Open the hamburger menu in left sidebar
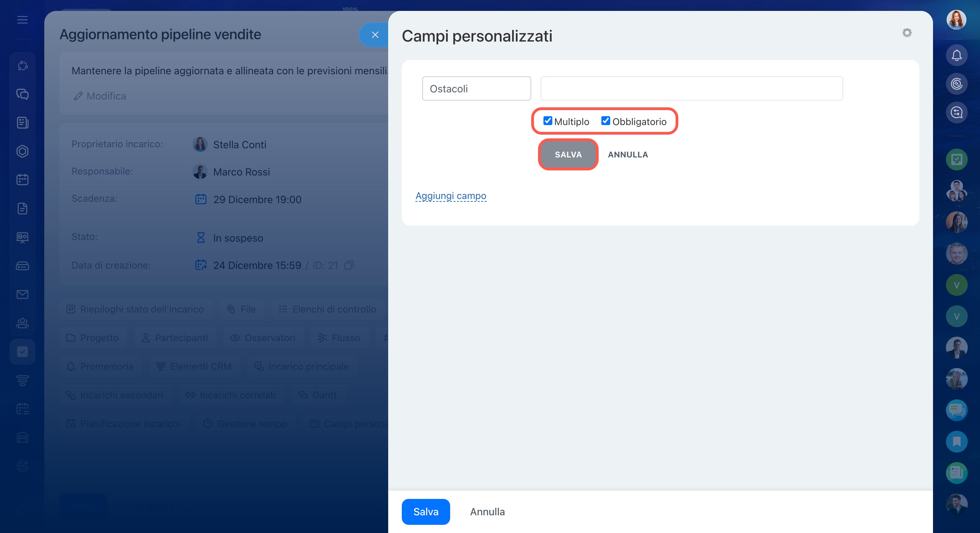 coord(22,20)
